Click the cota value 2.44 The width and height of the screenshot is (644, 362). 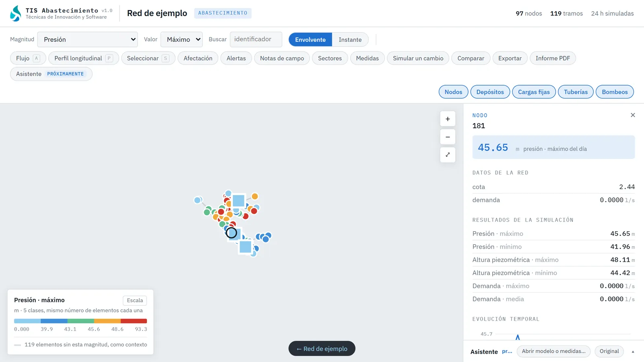point(627,187)
